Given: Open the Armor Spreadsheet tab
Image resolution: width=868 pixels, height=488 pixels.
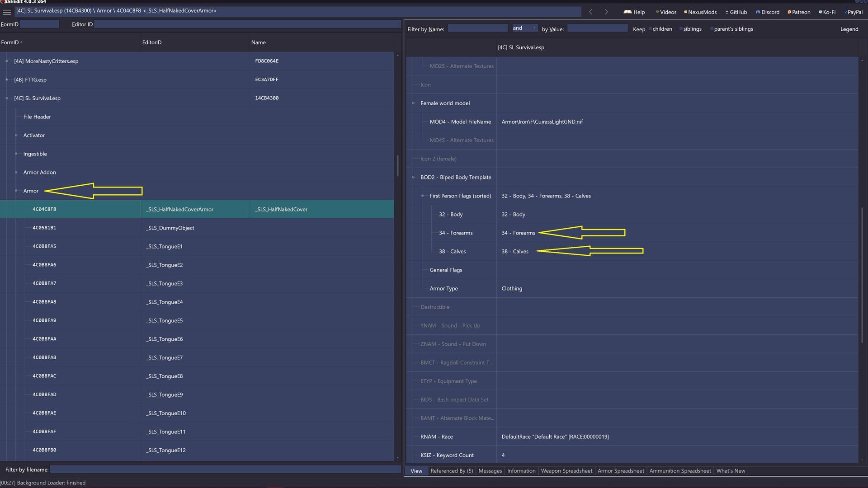Looking at the screenshot, I should [621, 471].
